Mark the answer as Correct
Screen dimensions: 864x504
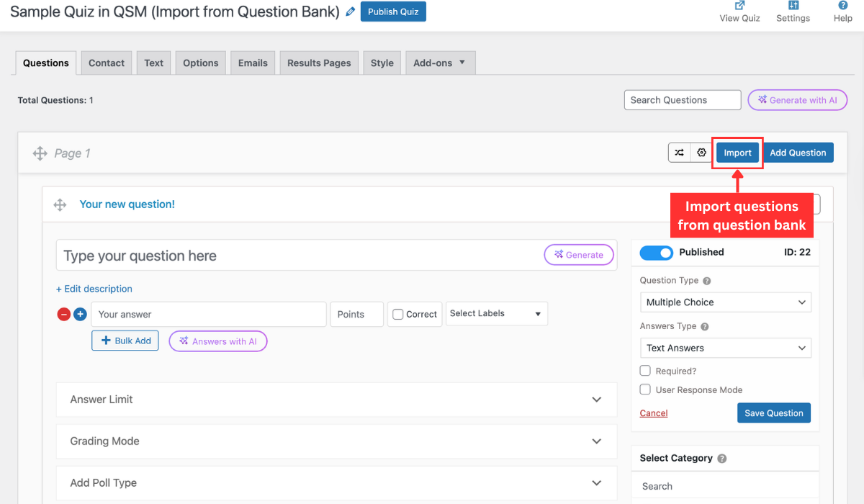[397, 314]
